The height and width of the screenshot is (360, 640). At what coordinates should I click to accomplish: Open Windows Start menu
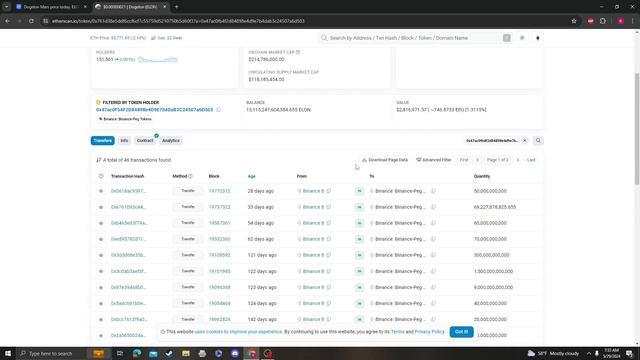8,353
